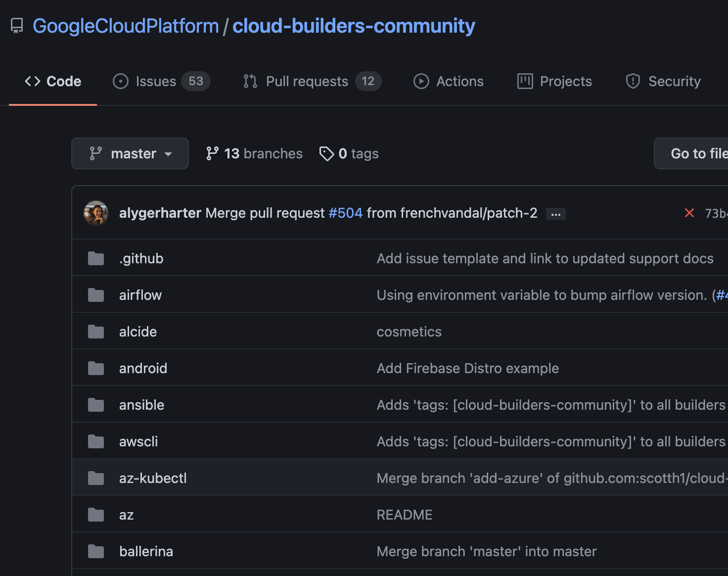The width and height of the screenshot is (728, 576).
Task: Open the master branch dropdown
Action: click(130, 153)
